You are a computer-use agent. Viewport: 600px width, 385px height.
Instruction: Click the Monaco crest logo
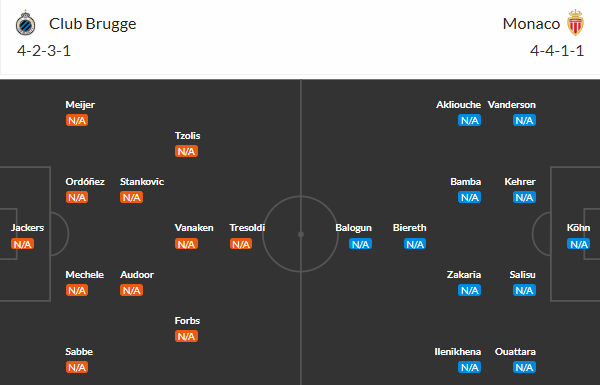[x=575, y=23]
